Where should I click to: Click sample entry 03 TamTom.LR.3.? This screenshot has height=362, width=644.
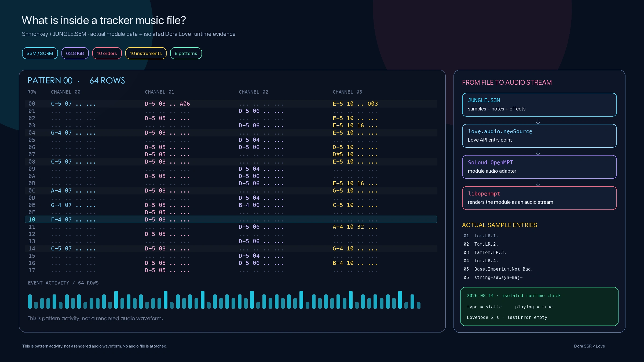[x=485, y=252]
